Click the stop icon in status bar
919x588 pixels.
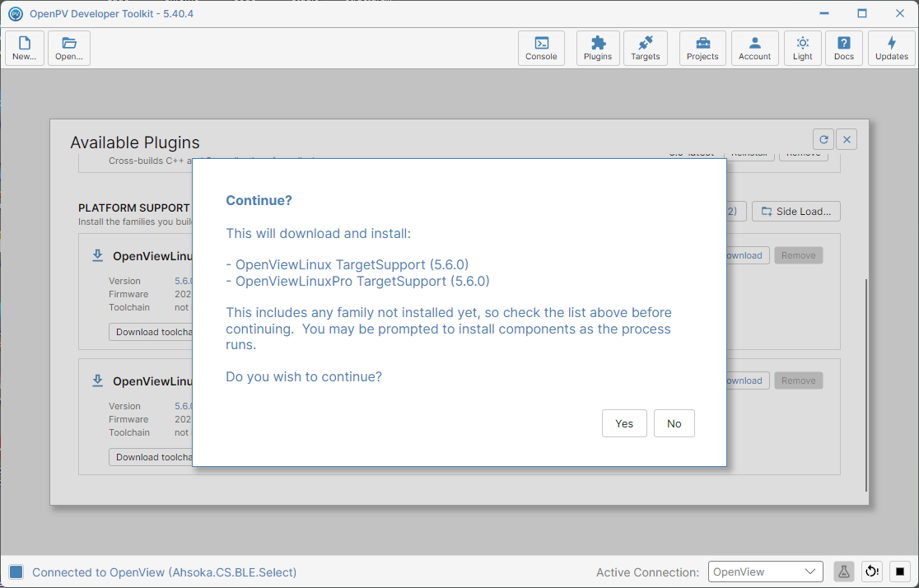[x=900, y=572]
